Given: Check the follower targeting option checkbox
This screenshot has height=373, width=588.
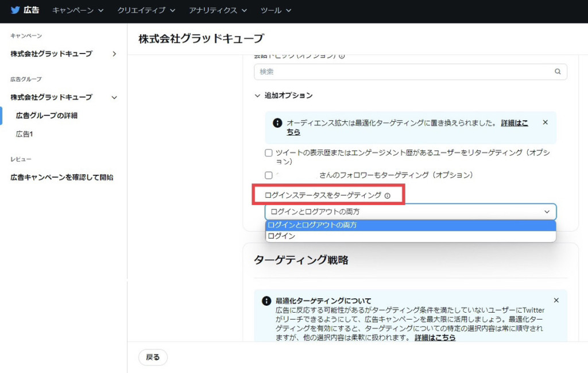Looking at the screenshot, I should 269,175.
